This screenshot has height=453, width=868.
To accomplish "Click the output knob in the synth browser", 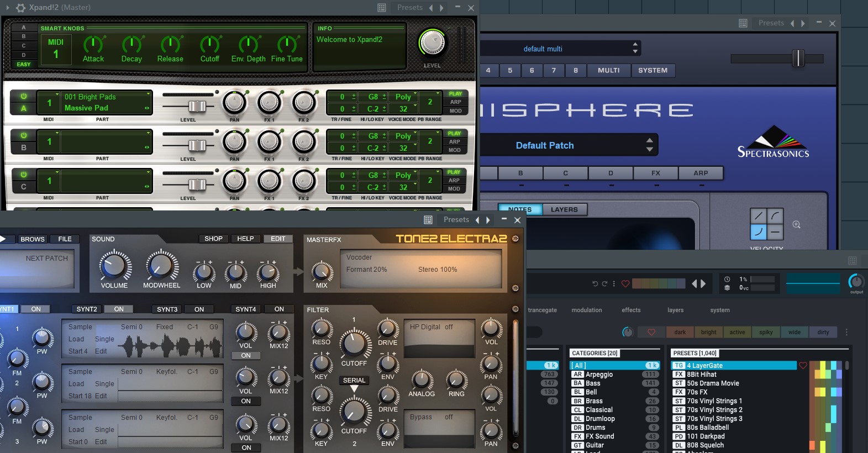I will tap(856, 281).
